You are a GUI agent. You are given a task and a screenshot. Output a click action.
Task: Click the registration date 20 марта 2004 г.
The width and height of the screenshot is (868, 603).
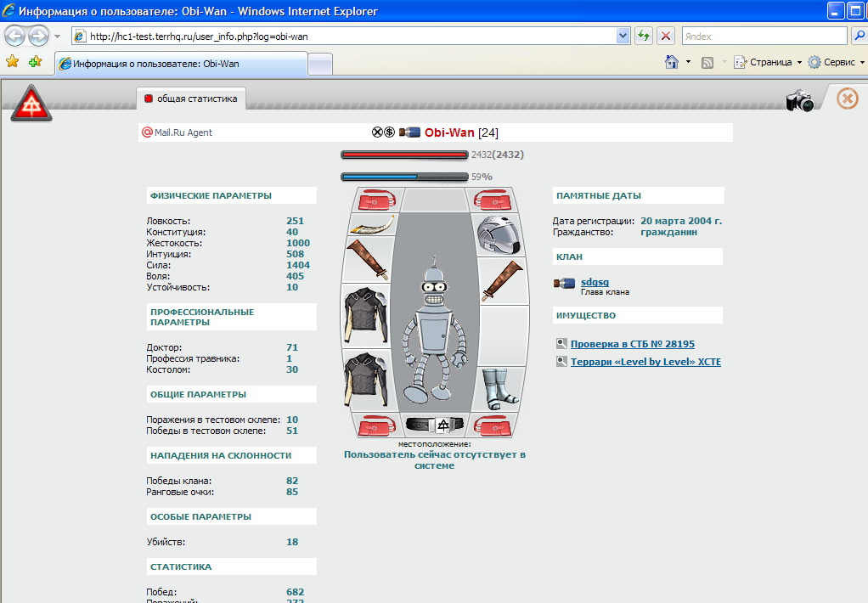point(681,221)
